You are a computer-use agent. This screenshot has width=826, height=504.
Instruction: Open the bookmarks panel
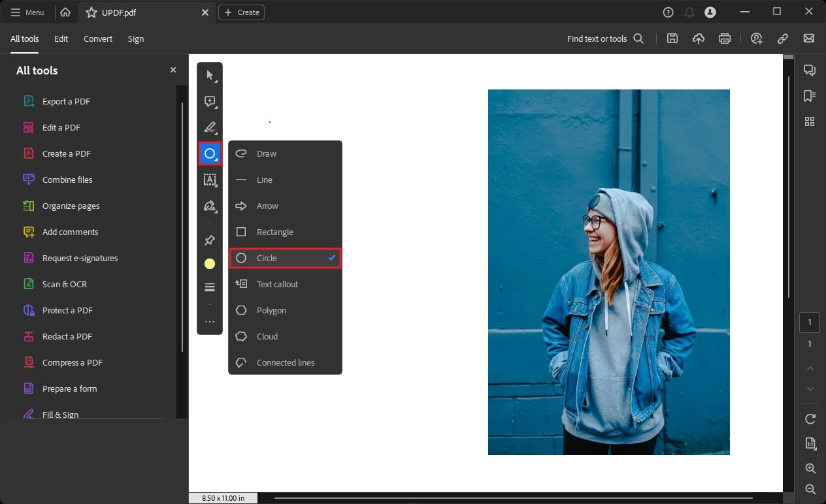pyautogui.click(x=810, y=95)
